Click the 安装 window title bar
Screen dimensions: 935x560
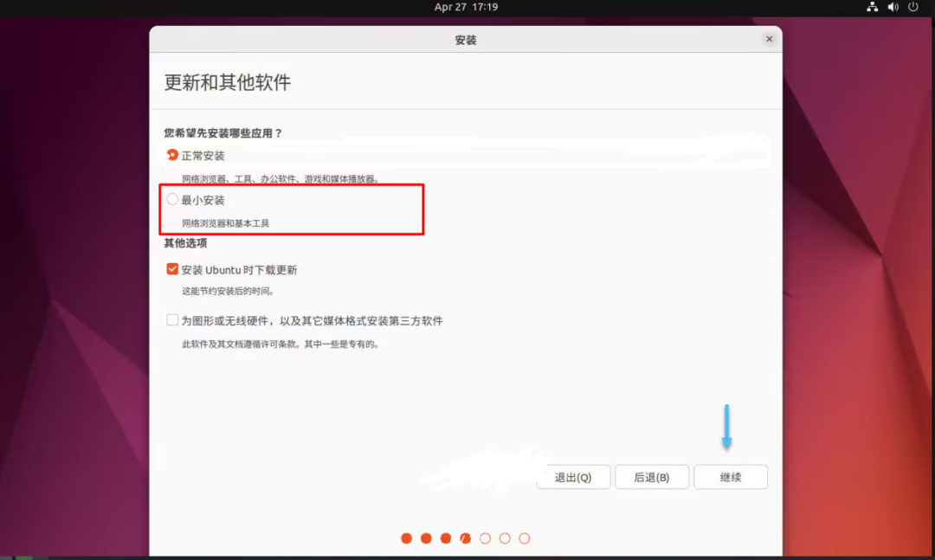click(x=466, y=38)
